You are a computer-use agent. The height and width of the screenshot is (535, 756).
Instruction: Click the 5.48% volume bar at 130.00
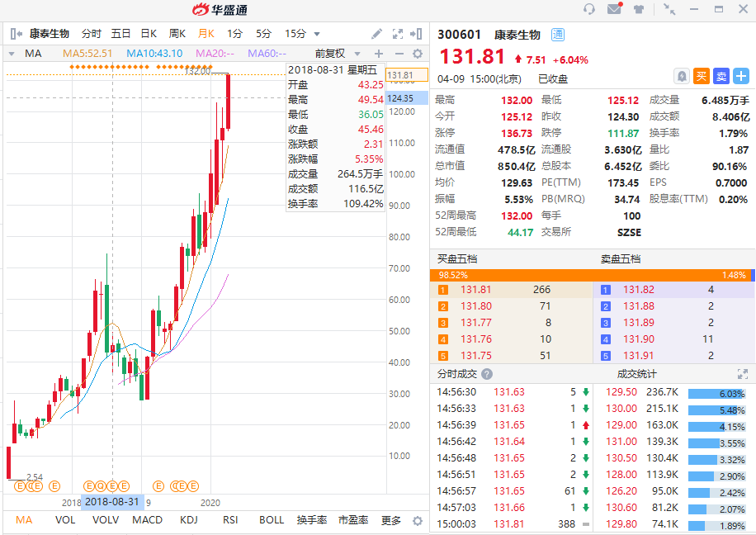tap(717, 410)
